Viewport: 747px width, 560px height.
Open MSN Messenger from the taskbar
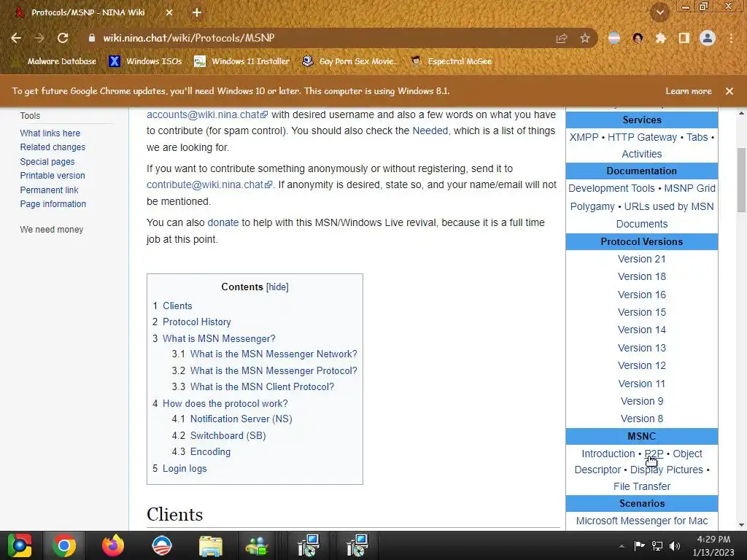pyautogui.click(x=257, y=545)
